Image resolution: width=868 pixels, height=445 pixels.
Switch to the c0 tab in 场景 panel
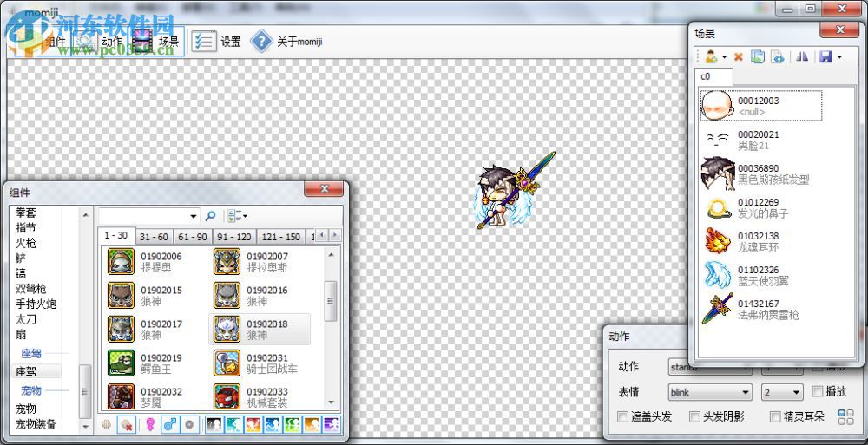[713, 76]
